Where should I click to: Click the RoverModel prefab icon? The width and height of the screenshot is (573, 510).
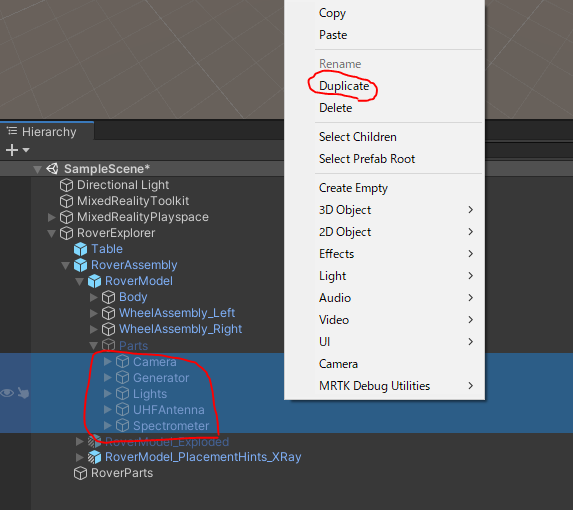pyautogui.click(x=94, y=281)
